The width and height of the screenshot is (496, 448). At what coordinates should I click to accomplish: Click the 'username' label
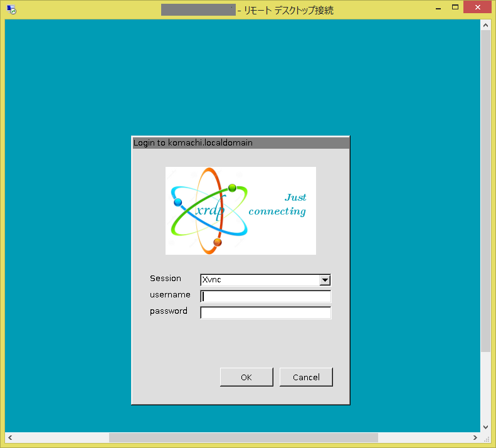click(170, 295)
